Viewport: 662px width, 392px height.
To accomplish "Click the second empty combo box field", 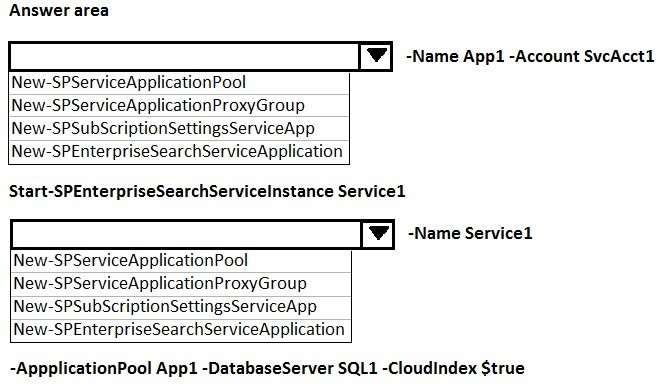I will coord(186,234).
